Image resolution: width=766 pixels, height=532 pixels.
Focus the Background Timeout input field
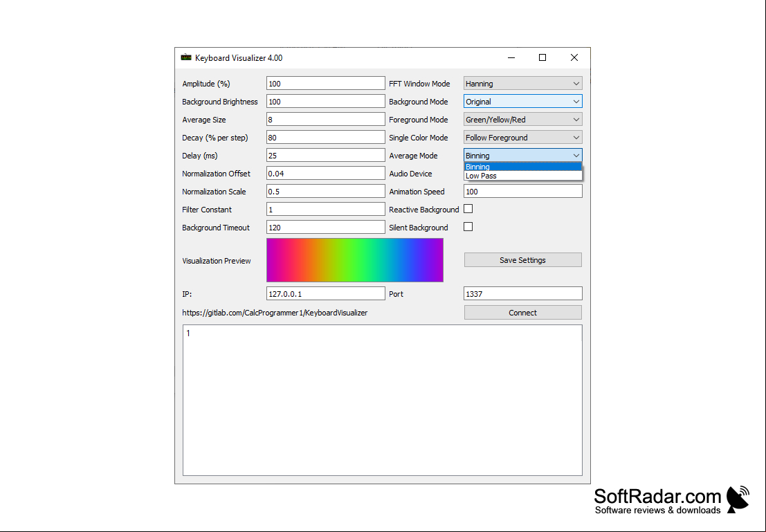tap(326, 227)
